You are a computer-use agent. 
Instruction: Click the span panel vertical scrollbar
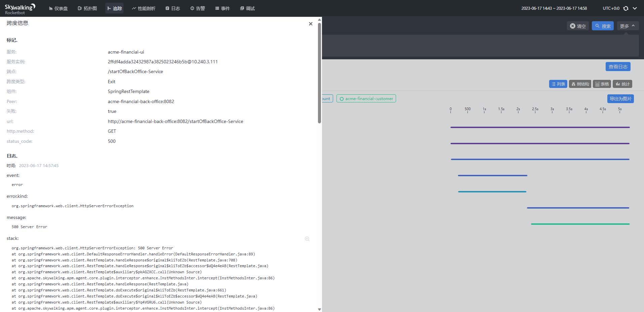click(319, 72)
